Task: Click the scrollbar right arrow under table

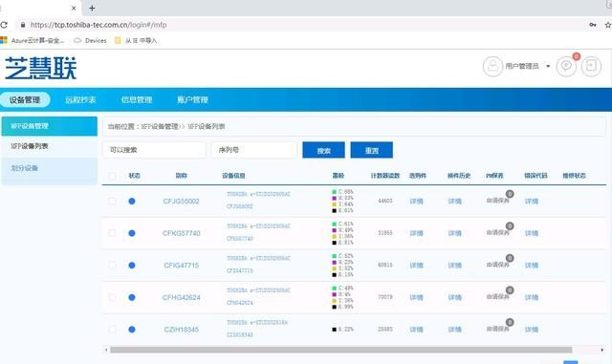Action: (x=602, y=350)
